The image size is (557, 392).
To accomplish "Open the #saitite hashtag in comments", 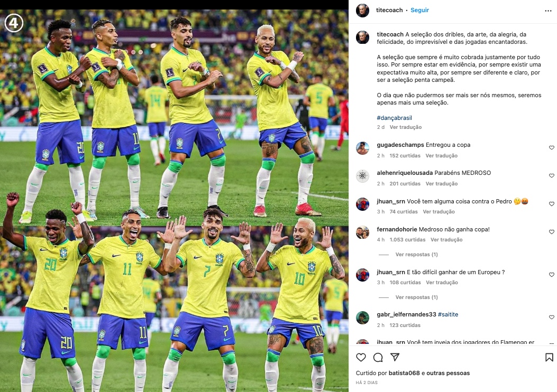I will click(x=448, y=314).
